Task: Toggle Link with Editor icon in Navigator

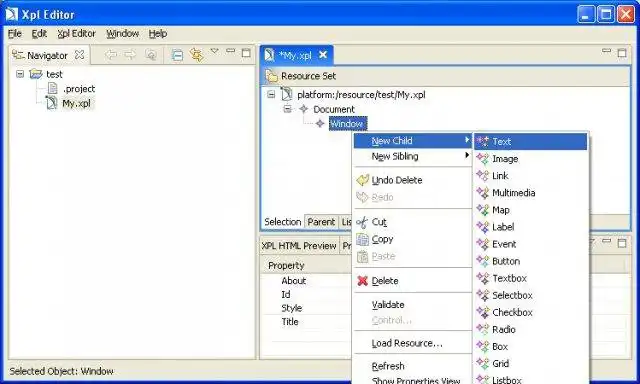Action: 197,55
